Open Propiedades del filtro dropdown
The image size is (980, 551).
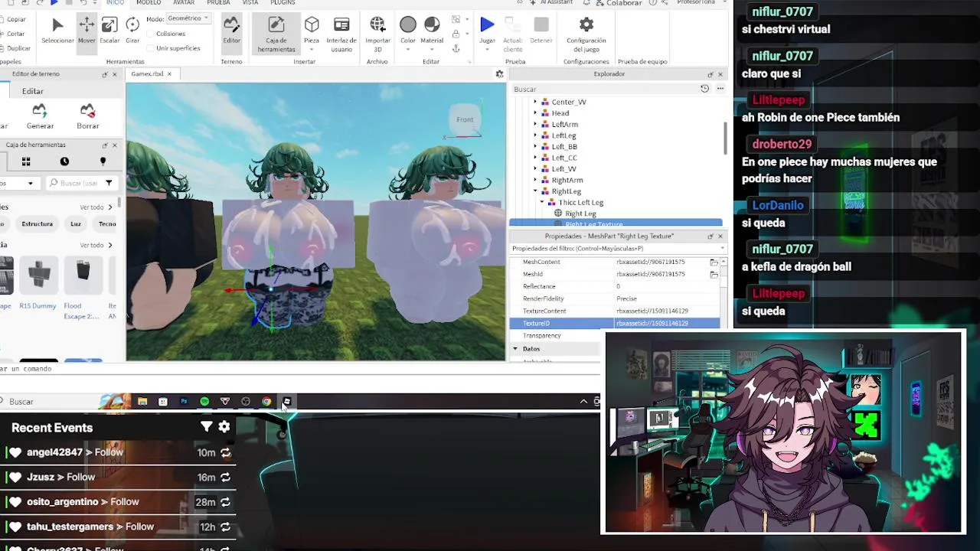click(722, 249)
